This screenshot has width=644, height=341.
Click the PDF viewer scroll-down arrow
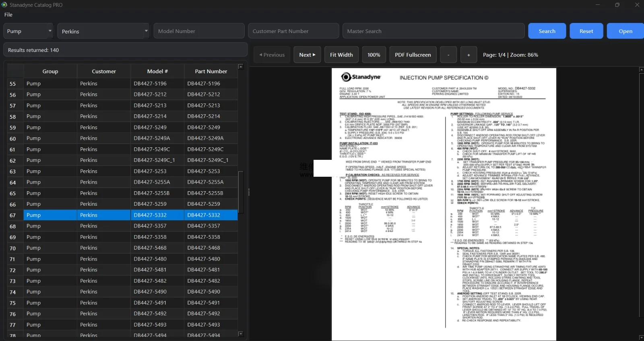pos(641,337)
